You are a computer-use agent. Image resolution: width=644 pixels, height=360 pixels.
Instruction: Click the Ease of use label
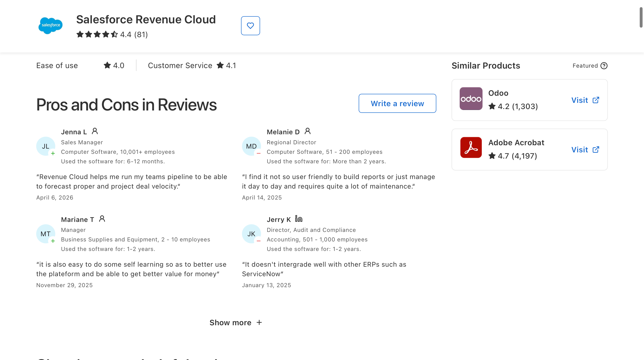tap(57, 65)
